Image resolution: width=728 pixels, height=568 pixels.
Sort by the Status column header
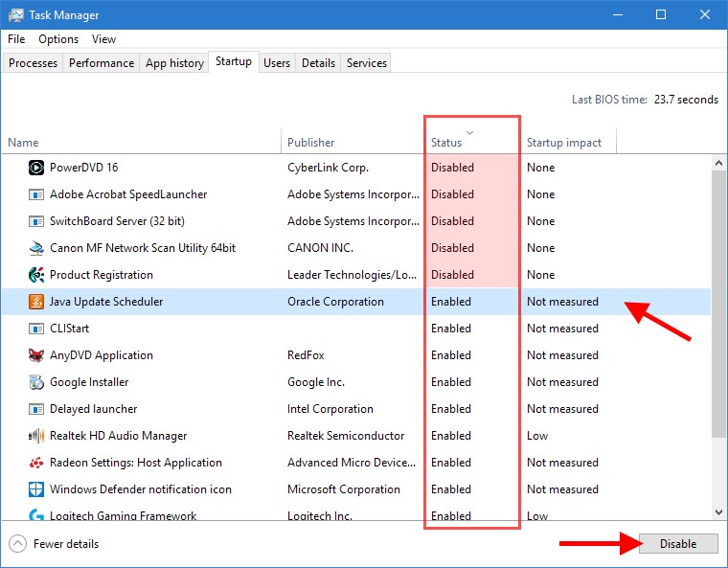coord(446,143)
